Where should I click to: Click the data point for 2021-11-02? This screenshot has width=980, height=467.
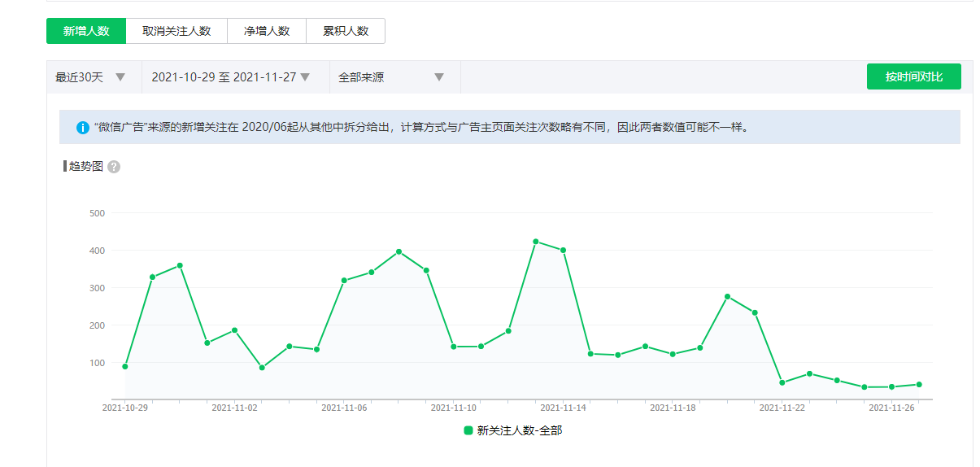(234, 330)
